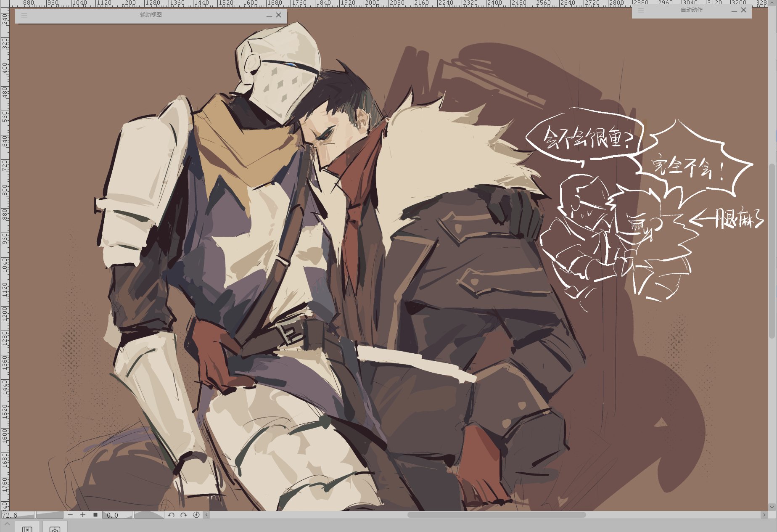Minimize the 辅助视图 floating panel
Screen dimensions: 777x532
point(269,16)
